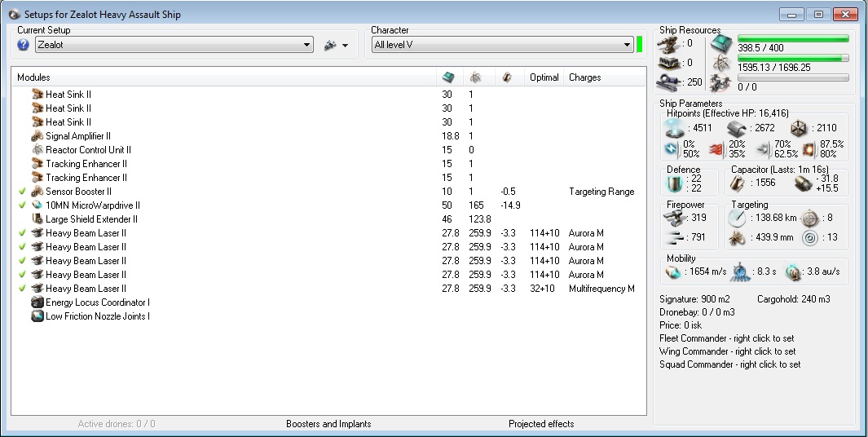The image size is (868, 437).
Task: Click Fleet Commander - right click to set
Action: (728, 338)
